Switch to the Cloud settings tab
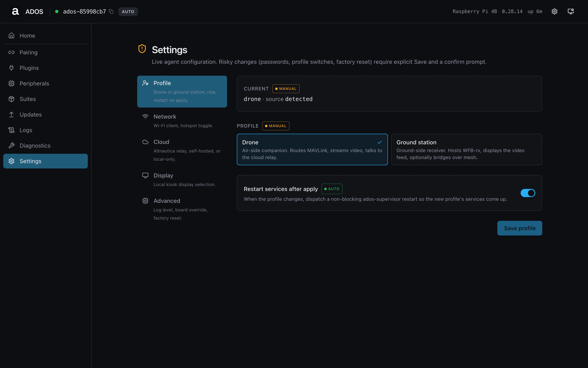The image size is (588, 368). coord(182,150)
